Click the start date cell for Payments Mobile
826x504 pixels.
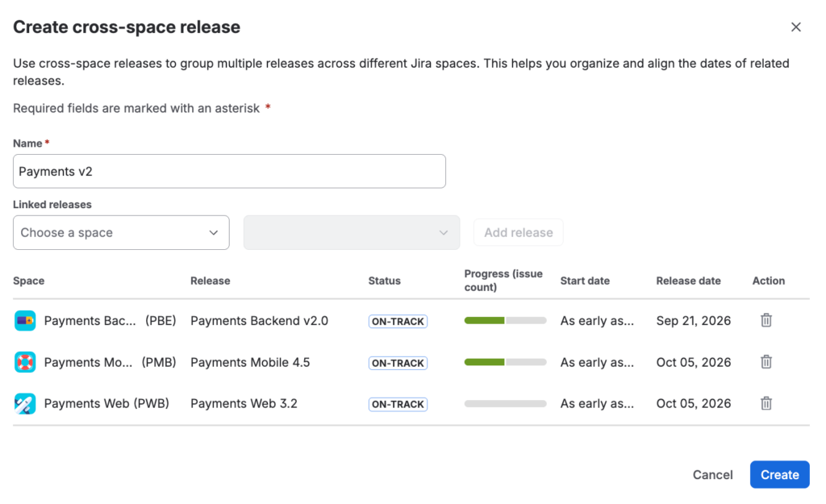[x=597, y=362]
